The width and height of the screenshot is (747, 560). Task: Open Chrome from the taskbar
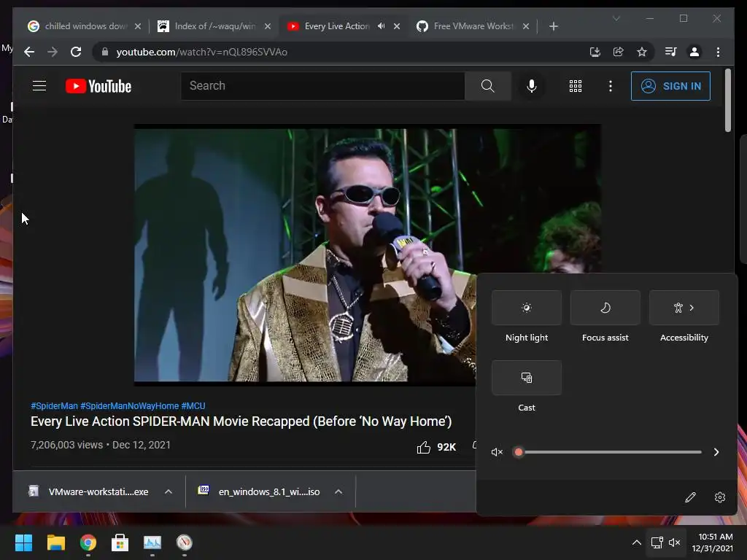[88, 542]
